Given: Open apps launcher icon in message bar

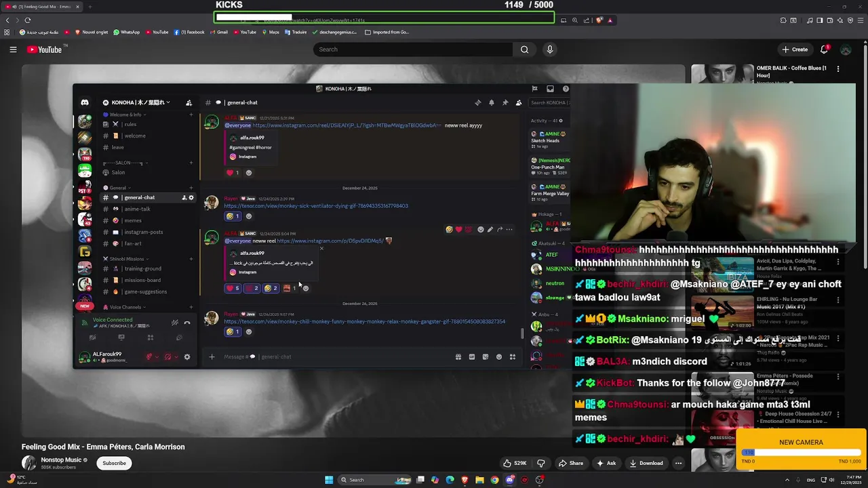Looking at the screenshot, I should tap(513, 357).
